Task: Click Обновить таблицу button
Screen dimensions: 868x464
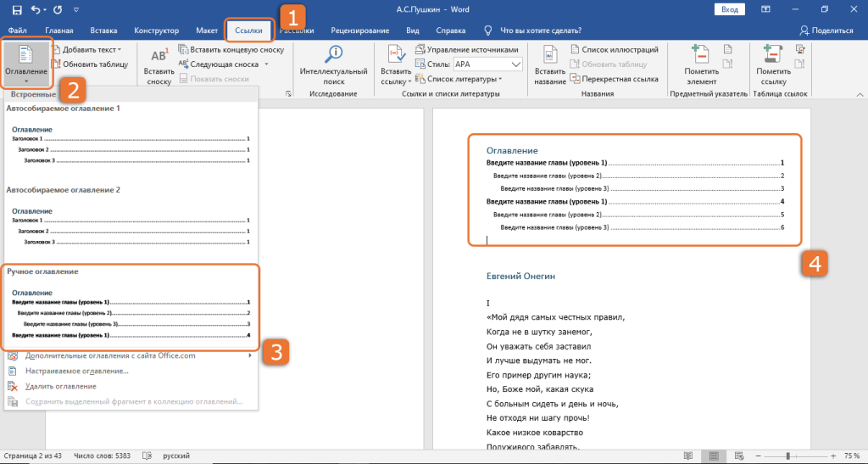Action: pyautogui.click(x=90, y=64)
